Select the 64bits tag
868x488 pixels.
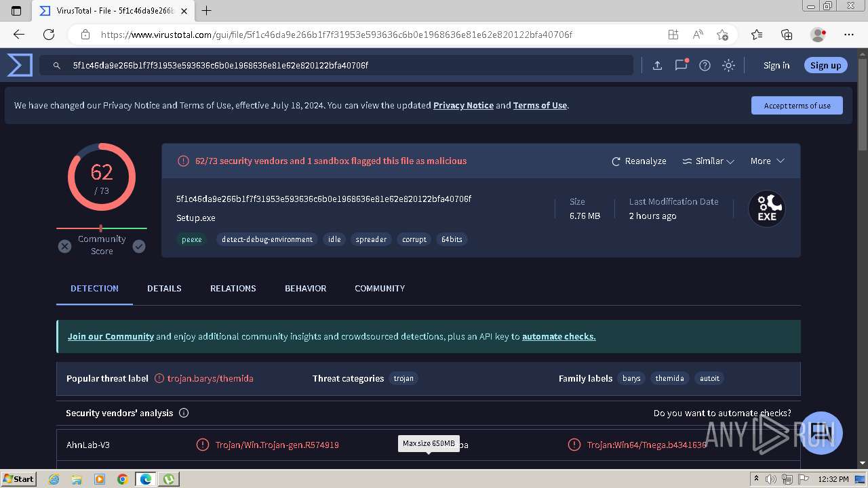(452, 239)
